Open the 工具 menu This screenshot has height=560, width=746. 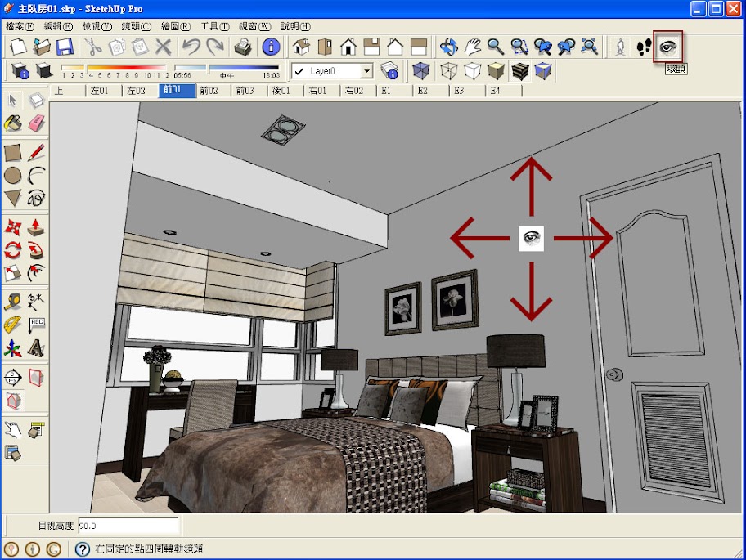tap(214, 26)
